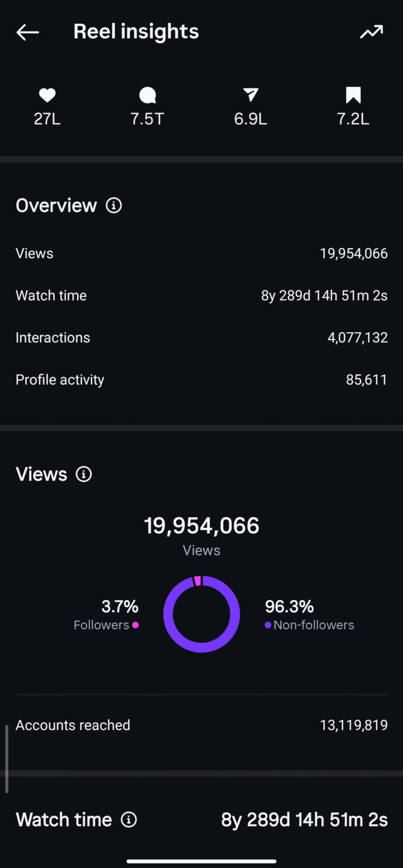Tap the purple Non-followers legend dot
The height and width of the screenshot is (868, 403).
click(x=268, y=625)
